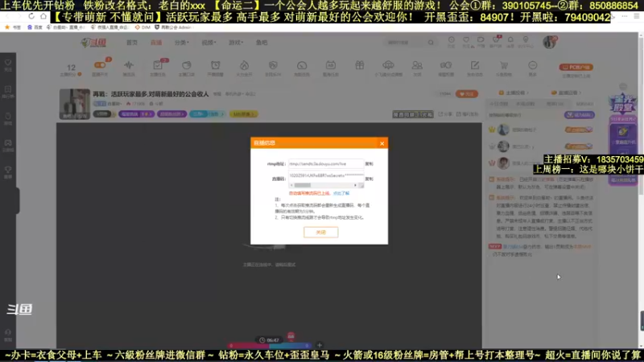Click the orange PC客户端 button
This screenshot has height=362, width=644.
coord(576,67)
